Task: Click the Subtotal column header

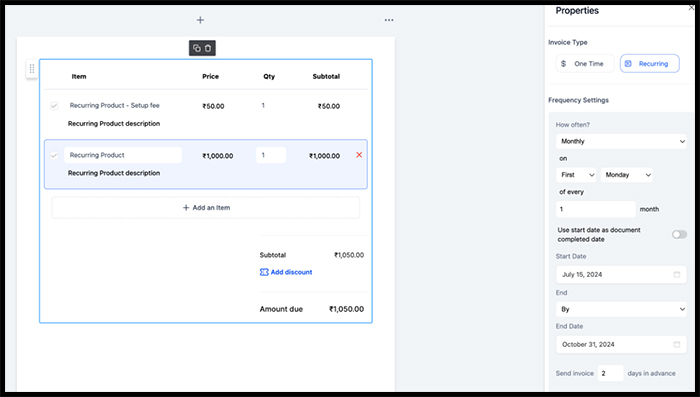Action: [x=326, y=76]
